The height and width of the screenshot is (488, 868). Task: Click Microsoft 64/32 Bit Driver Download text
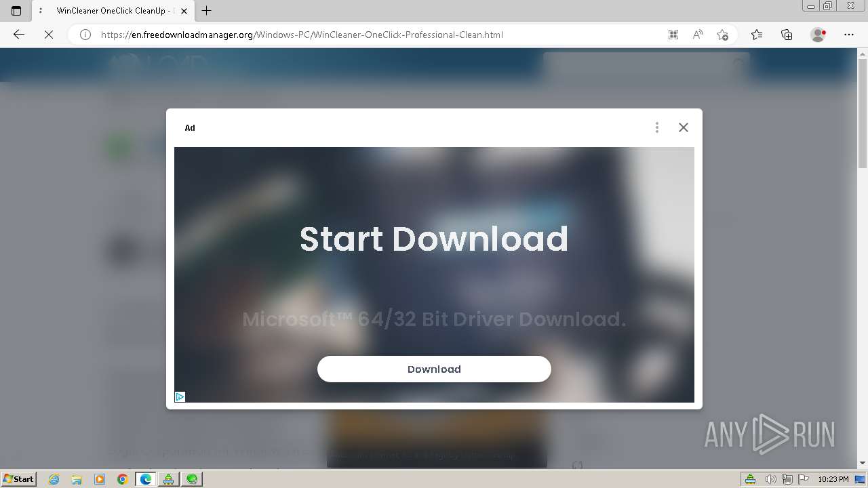(x=434, y=319)
